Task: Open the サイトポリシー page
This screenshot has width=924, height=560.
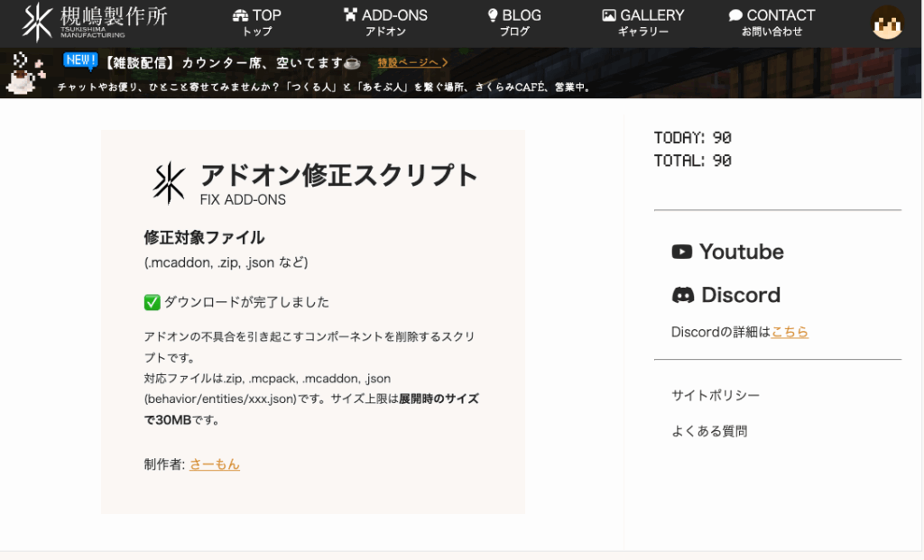Action: click(716, 395)
